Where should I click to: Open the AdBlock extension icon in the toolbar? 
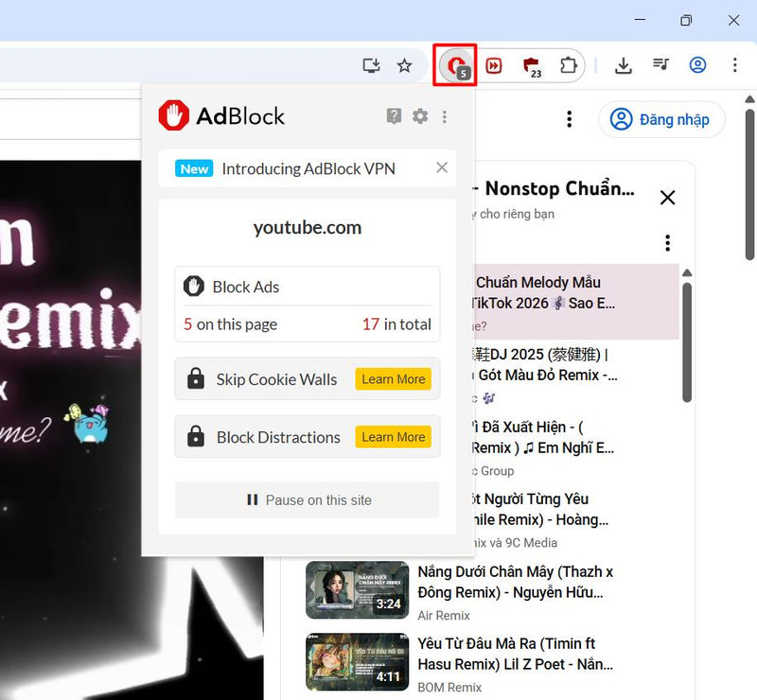tap(456, 65)
